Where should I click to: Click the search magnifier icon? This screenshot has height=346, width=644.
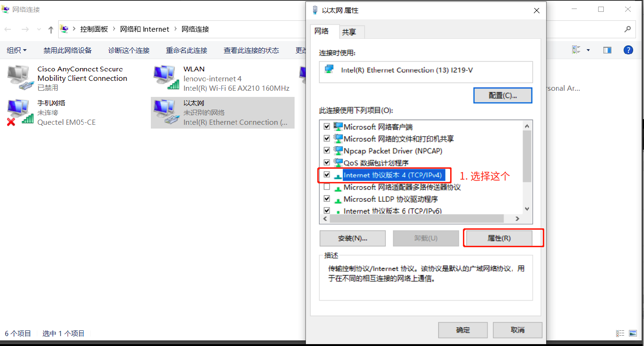click(x=627, y=29)
